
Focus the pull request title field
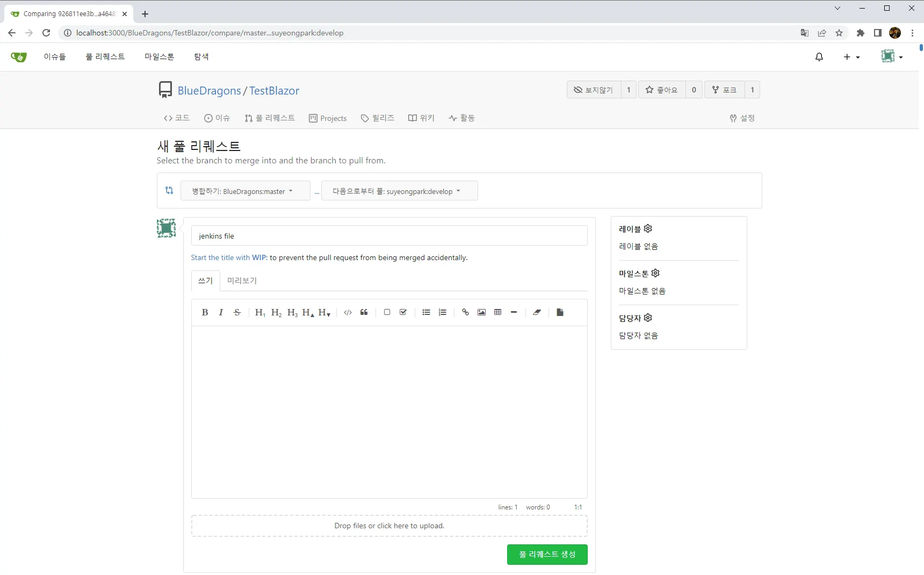[389, 235]
